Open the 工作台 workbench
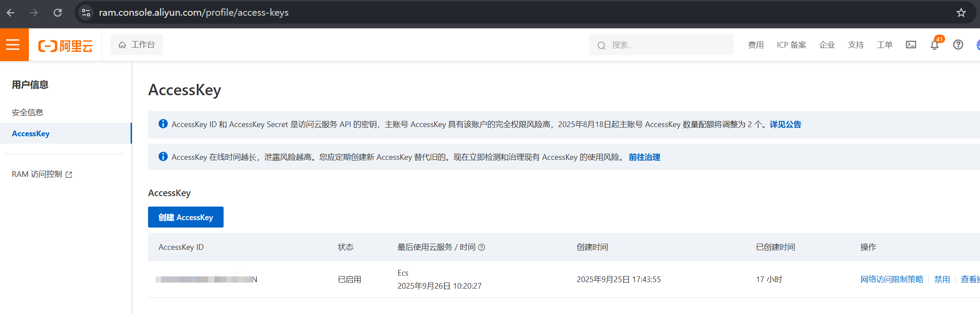The width and height of the screenshot is (980, 314). 137,45
